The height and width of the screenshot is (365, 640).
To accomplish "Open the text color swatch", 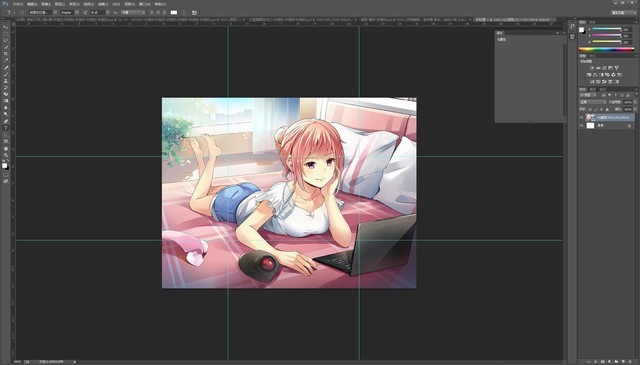I will coord(174,13).
